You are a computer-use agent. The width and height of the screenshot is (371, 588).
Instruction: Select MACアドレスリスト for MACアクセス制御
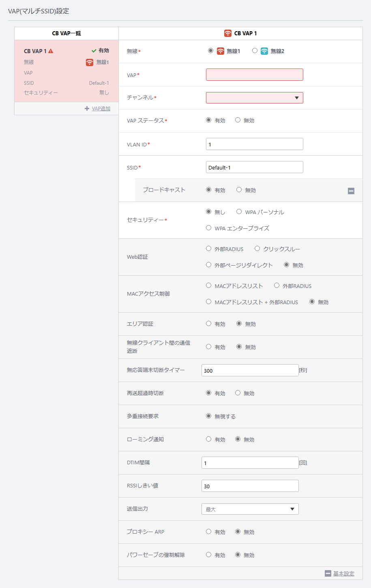click(x=208, y=285)
